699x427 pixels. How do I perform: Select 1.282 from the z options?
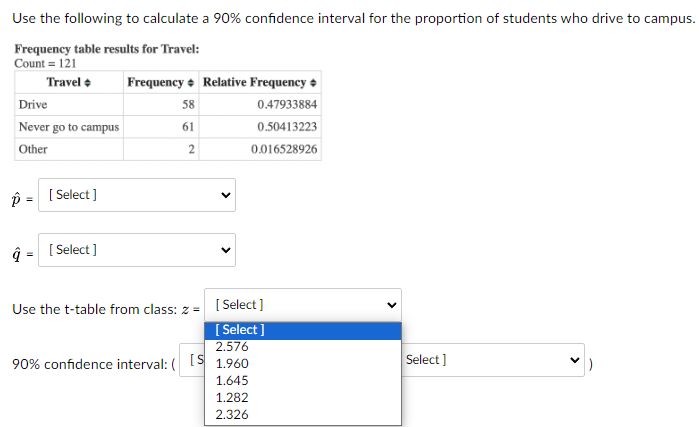pyautogui.click(x=232, y=398)
